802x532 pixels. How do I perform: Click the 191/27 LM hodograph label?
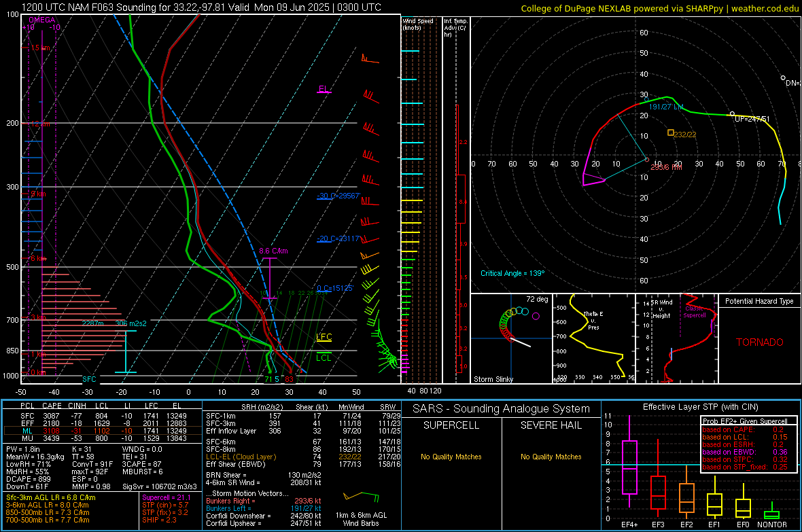tap(666, 107)
